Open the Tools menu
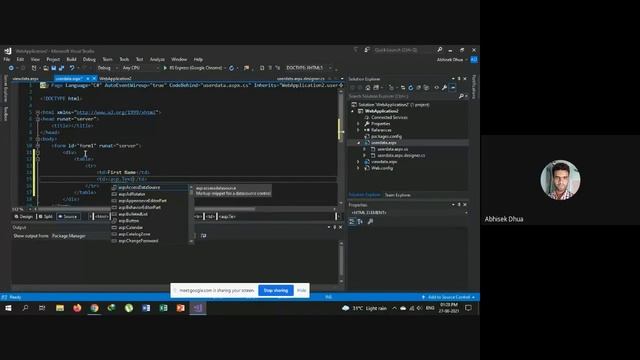This screenshot has width=640, height=360. point(124,60)
